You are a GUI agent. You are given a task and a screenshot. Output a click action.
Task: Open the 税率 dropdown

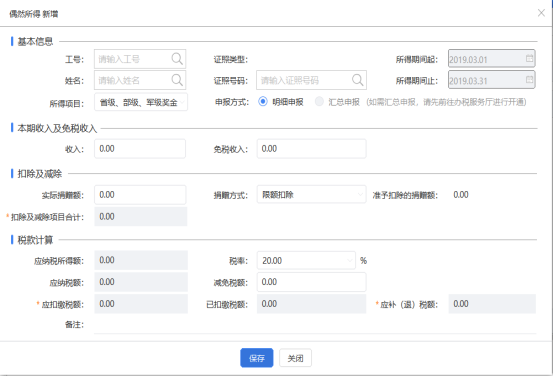click(x=306, y=260)
